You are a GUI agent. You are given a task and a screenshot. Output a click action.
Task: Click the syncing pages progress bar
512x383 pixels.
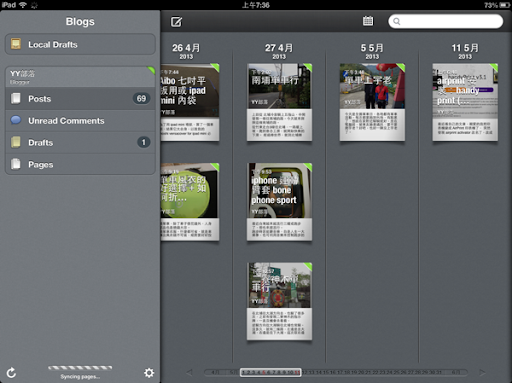(80, 368)
